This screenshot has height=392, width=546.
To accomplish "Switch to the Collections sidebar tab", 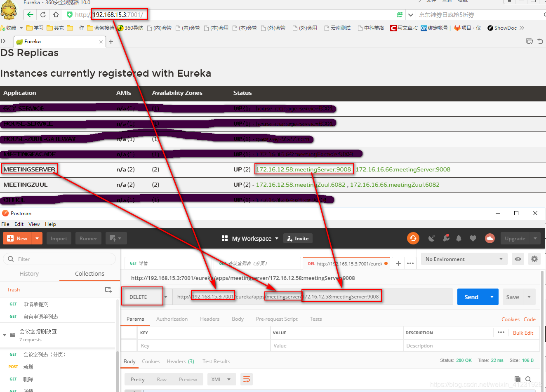I will tap(89, 274).
